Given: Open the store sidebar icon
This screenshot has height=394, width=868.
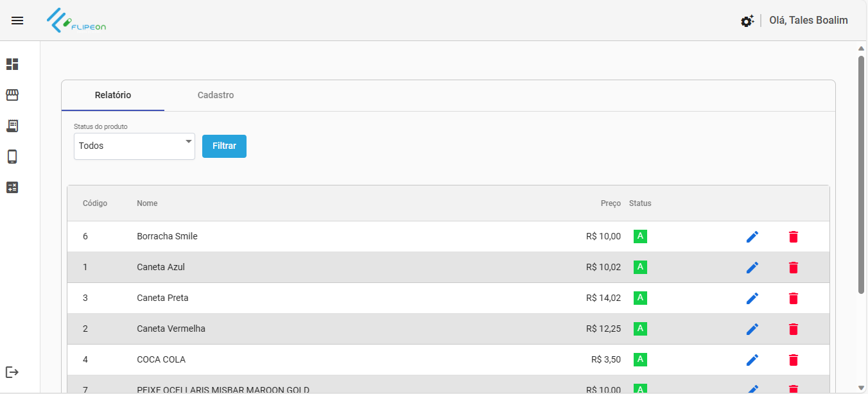Looking at the screenshot, I should tap(12, 95).
